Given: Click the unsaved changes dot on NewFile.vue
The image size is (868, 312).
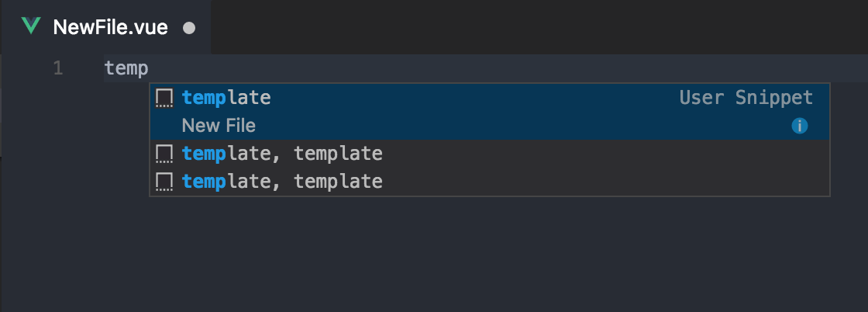Looking at the screenshot, I should click(x=188, y=29).
